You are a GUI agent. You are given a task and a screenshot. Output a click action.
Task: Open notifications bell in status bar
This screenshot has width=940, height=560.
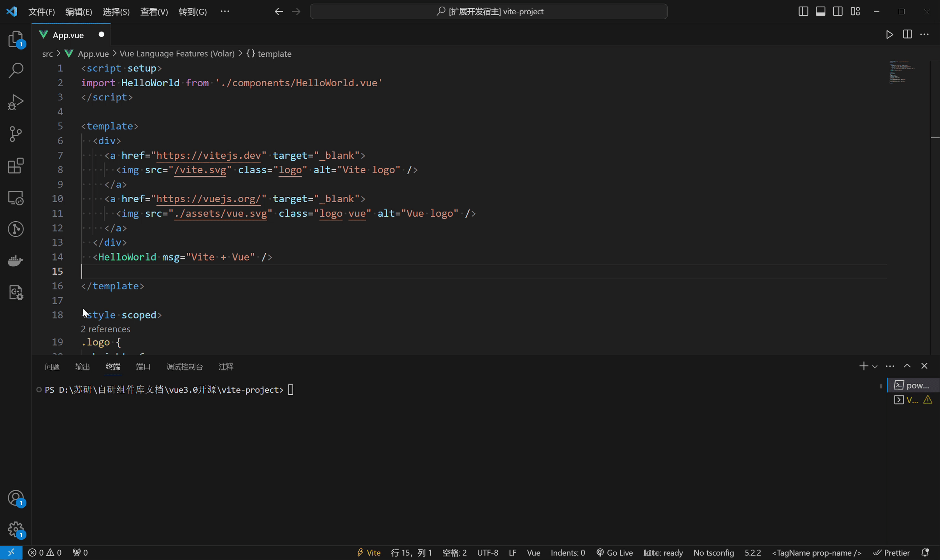click(x=926, y=553)
